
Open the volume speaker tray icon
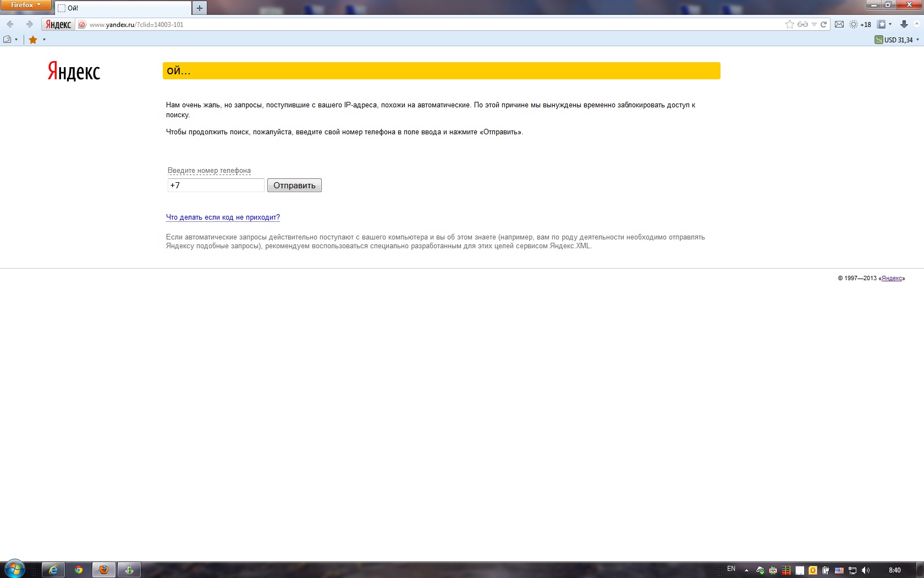click(x=866, y=570)
